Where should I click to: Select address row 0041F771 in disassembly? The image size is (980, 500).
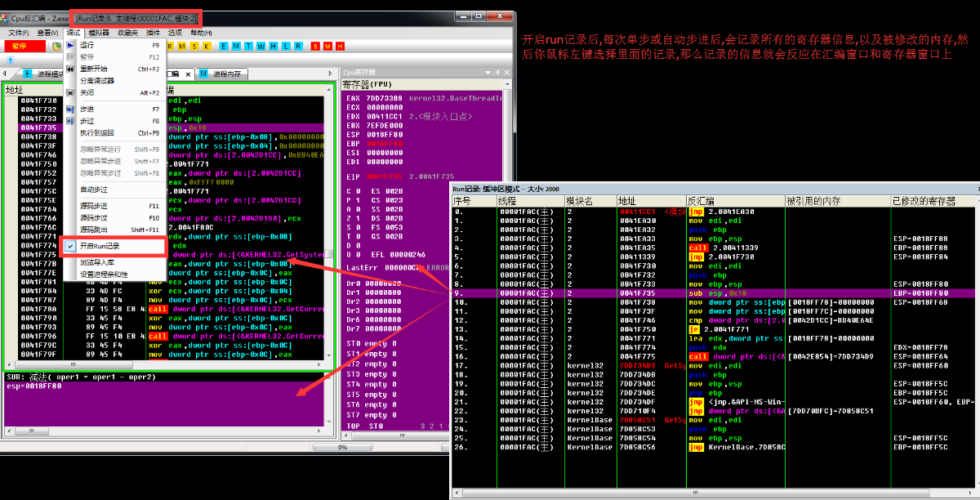pyautogui.click(x=38, y=236)
